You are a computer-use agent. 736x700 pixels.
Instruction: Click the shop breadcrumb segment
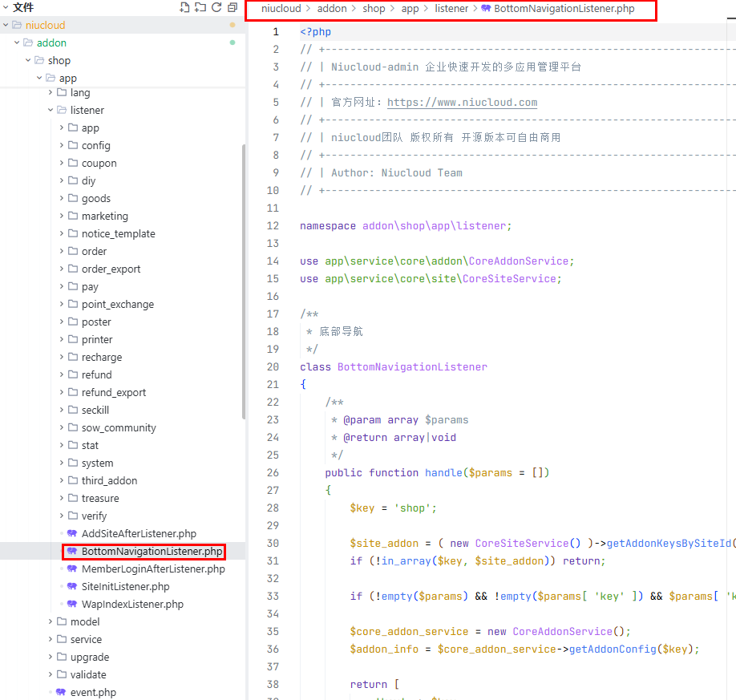coord(374,9)
